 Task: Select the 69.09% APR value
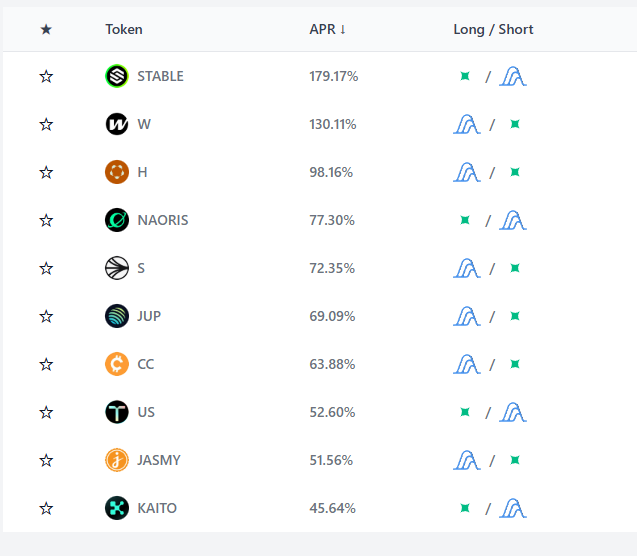click(x=332, y=316)
